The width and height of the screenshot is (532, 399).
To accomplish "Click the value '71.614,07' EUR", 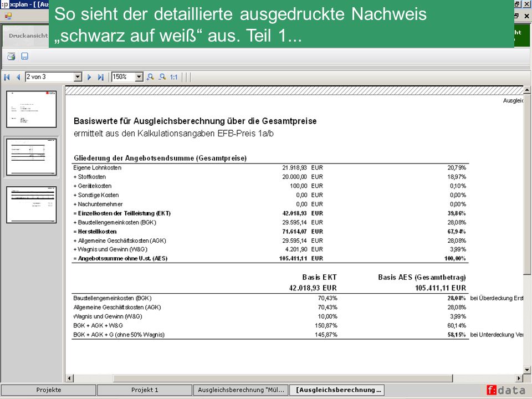I will tap(294, 232).
